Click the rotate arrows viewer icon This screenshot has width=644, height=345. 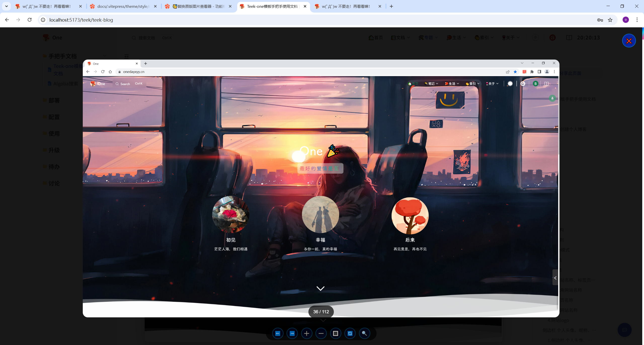pyautogui.click(x=350, y=333)
